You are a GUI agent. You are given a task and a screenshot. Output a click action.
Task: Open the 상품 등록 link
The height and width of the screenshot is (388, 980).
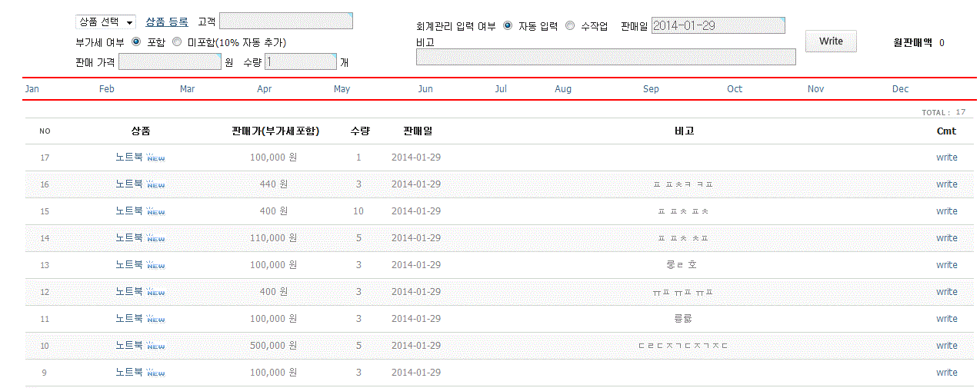[x=167, y=22]
